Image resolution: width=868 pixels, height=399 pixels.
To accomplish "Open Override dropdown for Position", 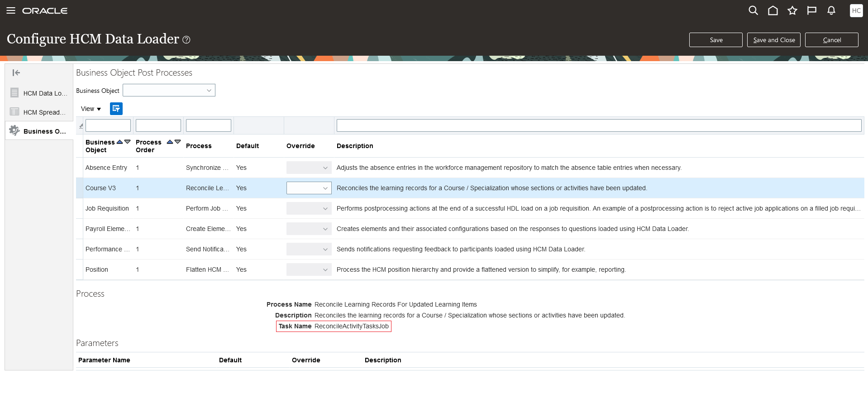I will tap(309, 269).
